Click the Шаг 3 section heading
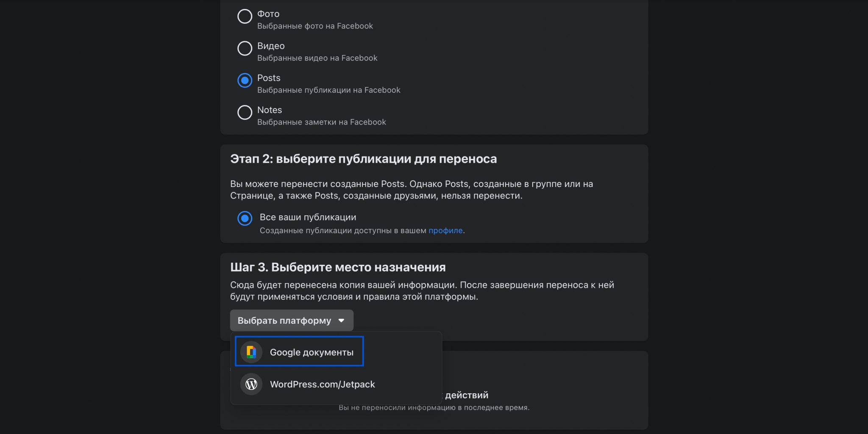Viewport: 868px width, 434px height. [x=338, y=267]
